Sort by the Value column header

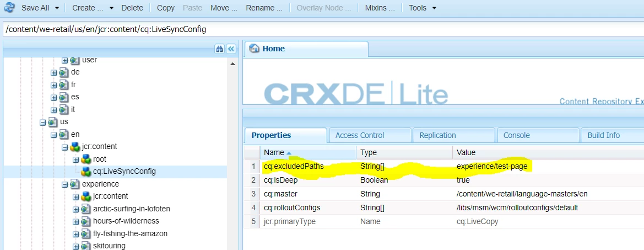pos(548,152)
